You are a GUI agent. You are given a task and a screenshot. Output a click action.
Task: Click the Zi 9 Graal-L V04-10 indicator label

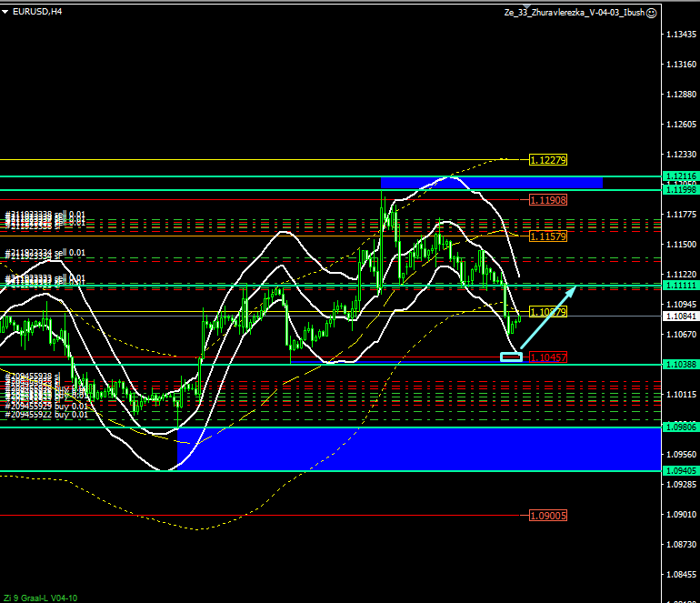click(41, 598)
